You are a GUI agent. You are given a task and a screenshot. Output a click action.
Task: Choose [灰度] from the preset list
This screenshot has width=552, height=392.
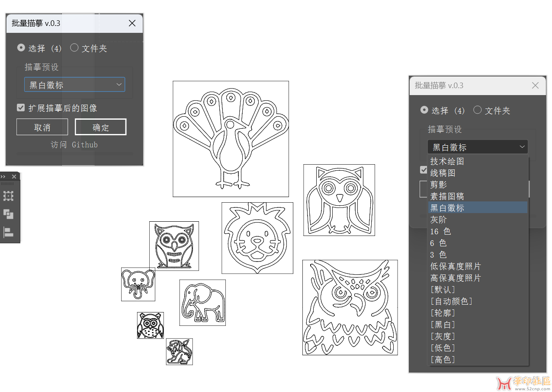478,336
